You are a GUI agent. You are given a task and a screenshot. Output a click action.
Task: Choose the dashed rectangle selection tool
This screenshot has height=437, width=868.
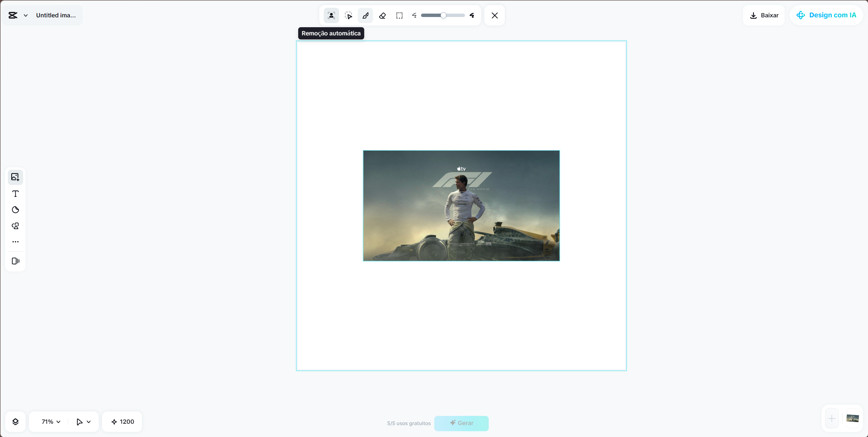tap(399, 15)
